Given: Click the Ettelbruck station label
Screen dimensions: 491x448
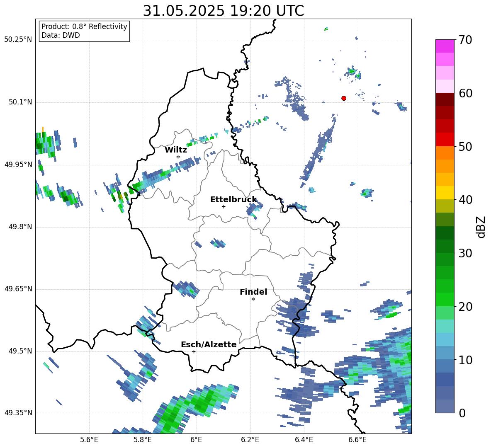Looking at the screenshot, I should (233, 200).
